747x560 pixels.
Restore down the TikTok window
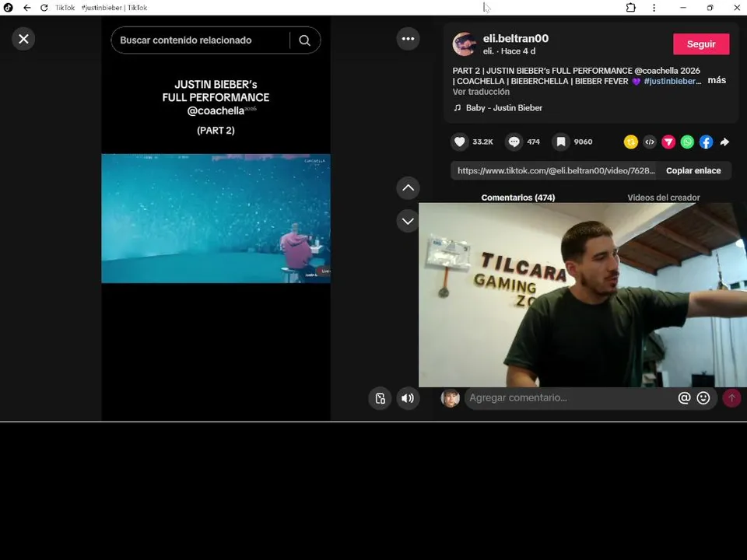click(x=710, y=8)
